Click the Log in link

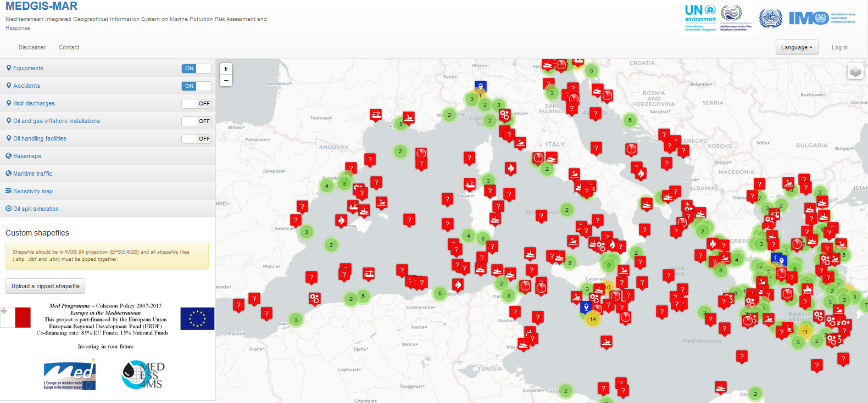coord(839,47)
